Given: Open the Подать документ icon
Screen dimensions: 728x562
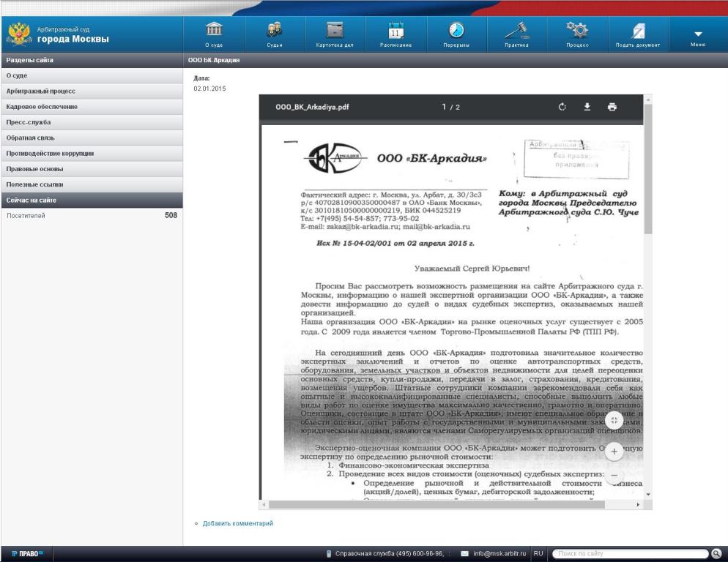Looking at the screenshot, I should point(638,31).
